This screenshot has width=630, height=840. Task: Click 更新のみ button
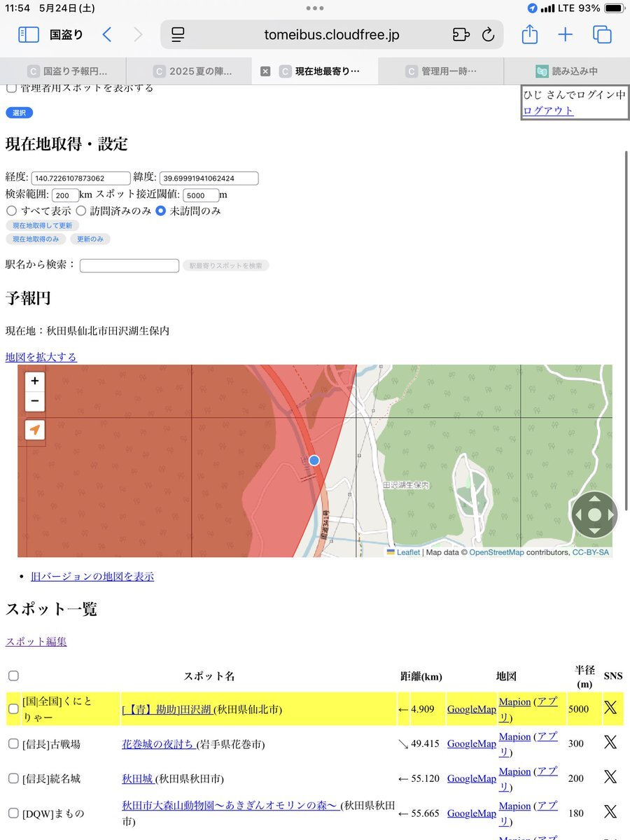[90, 239]
